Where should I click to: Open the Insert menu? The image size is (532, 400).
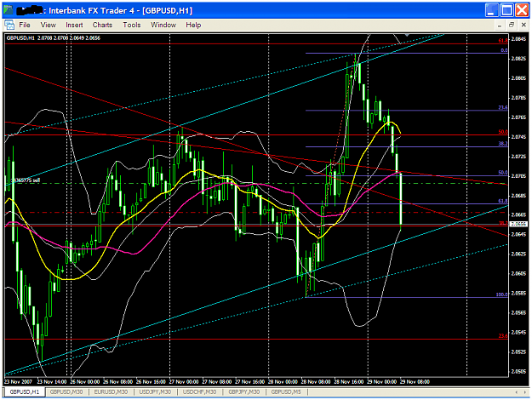74,25
